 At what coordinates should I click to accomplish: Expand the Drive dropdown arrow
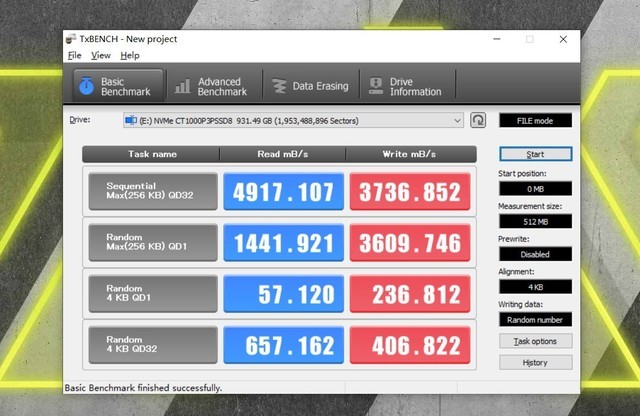click(457, 121)
